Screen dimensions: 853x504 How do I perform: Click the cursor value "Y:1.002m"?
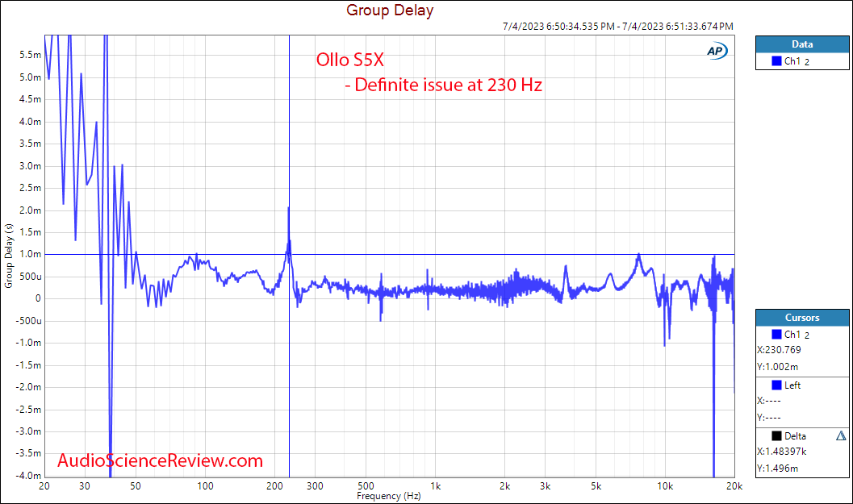[777, 367]
